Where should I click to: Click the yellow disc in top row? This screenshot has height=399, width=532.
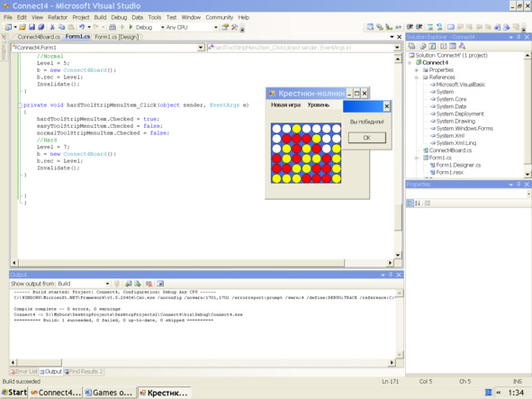tap(296, 129)
